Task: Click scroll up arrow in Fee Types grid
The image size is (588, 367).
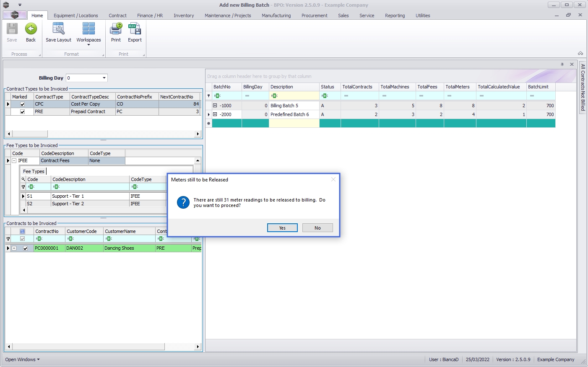Action: [x=198, y=161]
